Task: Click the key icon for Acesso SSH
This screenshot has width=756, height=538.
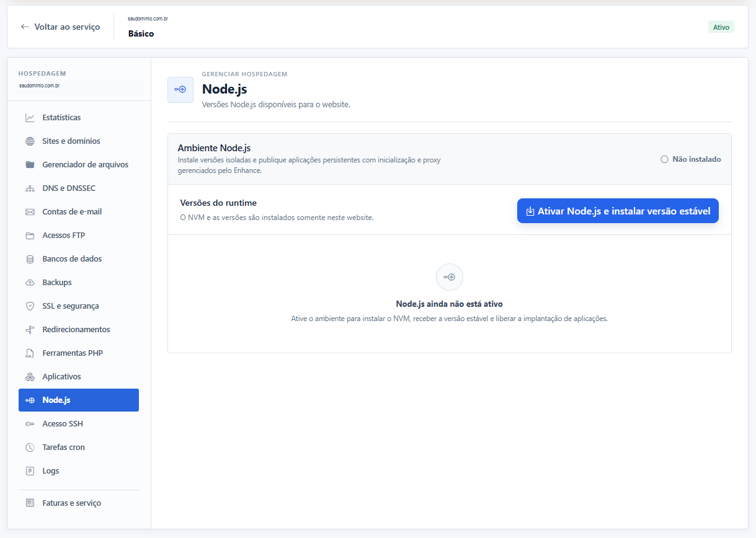Action: [30, 424]
